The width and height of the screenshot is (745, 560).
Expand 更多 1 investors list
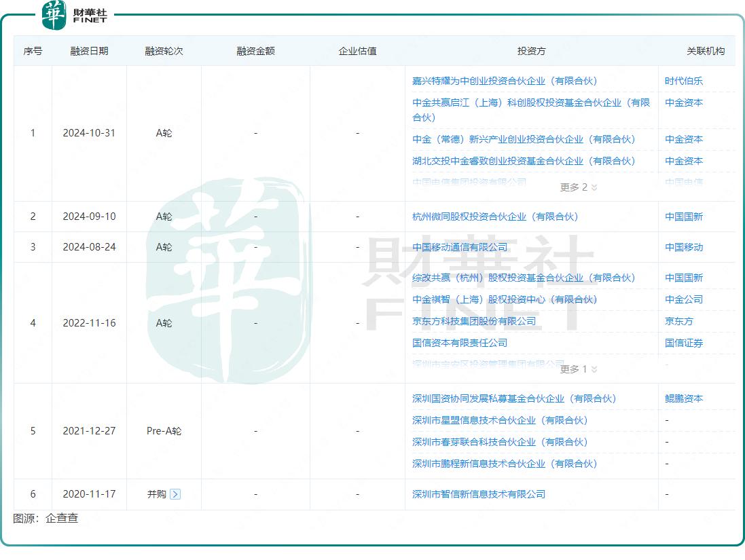point(578,369)
